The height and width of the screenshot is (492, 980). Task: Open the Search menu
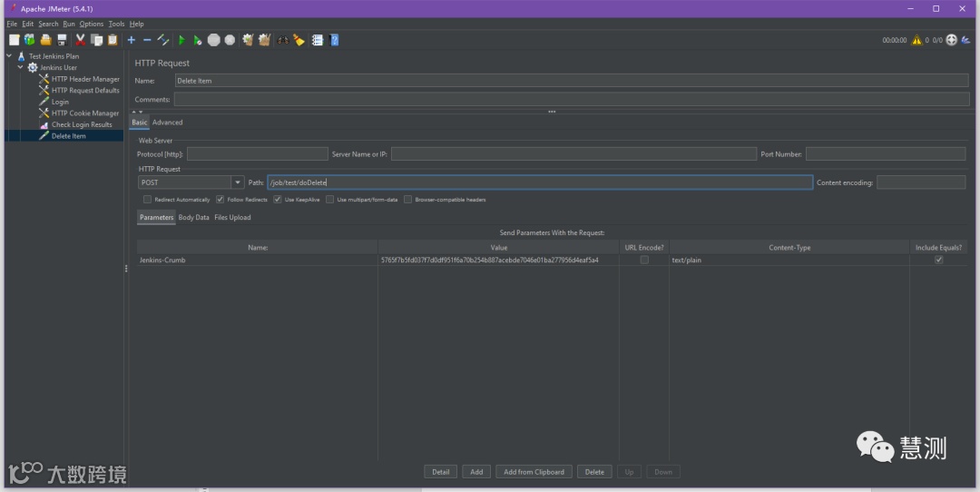pyautogui.click(x=48, y=24)
